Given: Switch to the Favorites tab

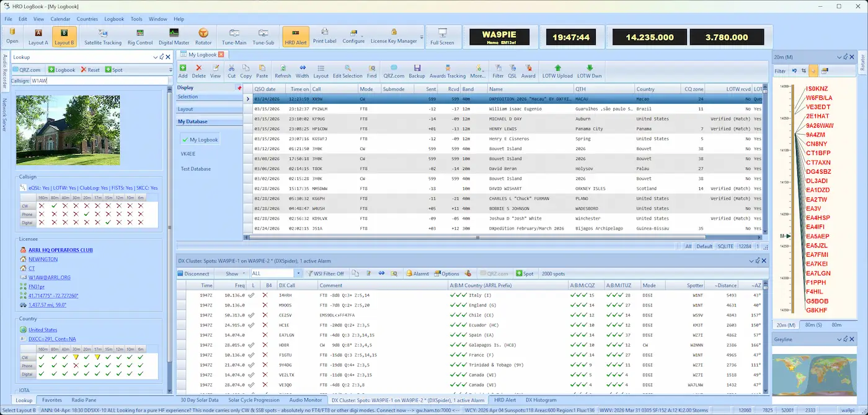Looking at the screenshot, I should coord(51,399).
